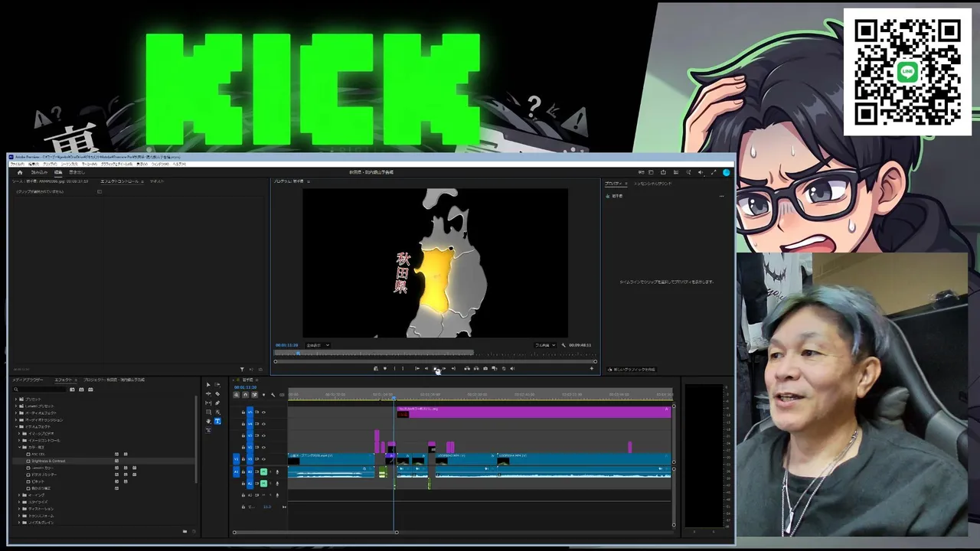The height and width of the screenshot is (551, 980).
Task: Open the Properties panel three-dot menu
Action: click(721, 196)
